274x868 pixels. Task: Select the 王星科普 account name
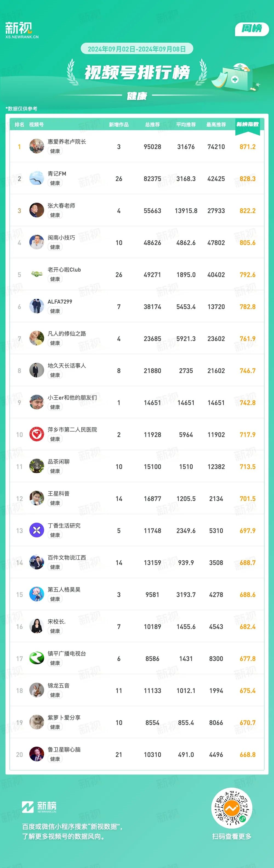58,494
